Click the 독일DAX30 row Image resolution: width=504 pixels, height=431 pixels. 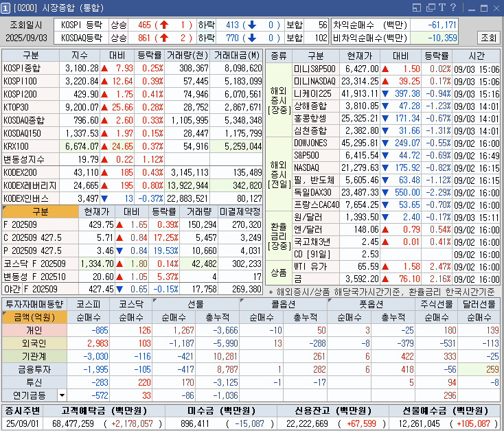[396, 192]
